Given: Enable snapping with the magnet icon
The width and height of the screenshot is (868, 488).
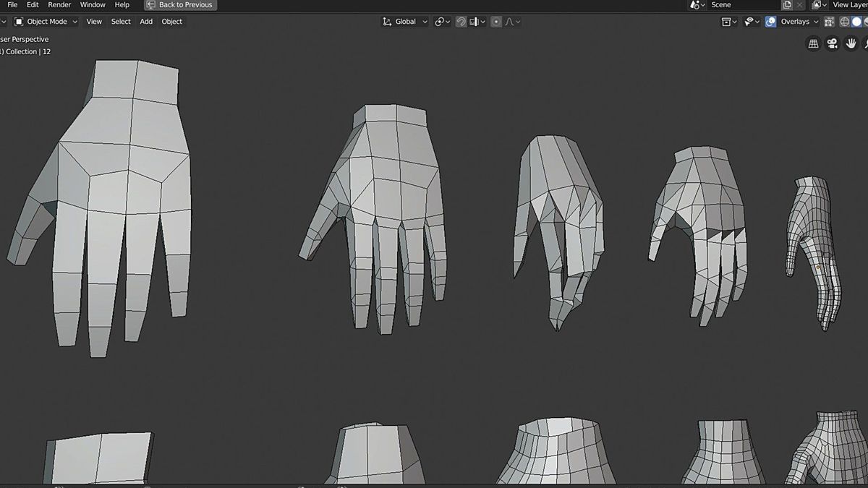Looking at the screenshot, I should [461, 22].
